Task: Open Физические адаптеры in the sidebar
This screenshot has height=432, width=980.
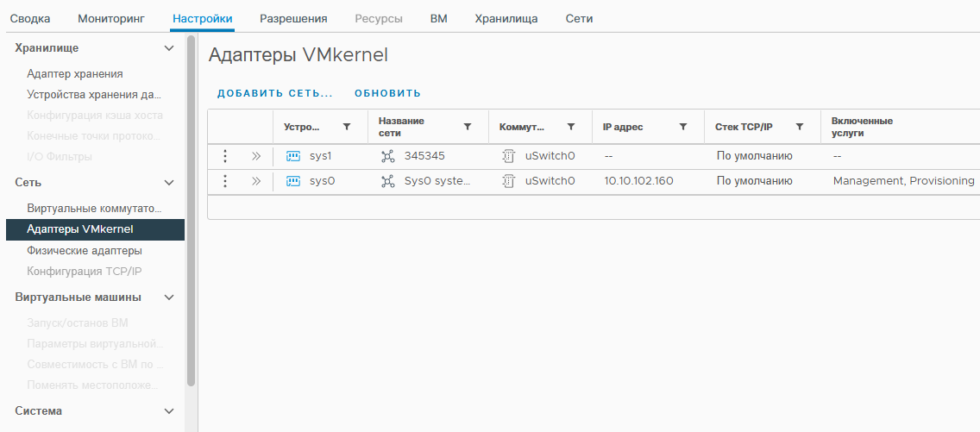Action: coord(85,250)
